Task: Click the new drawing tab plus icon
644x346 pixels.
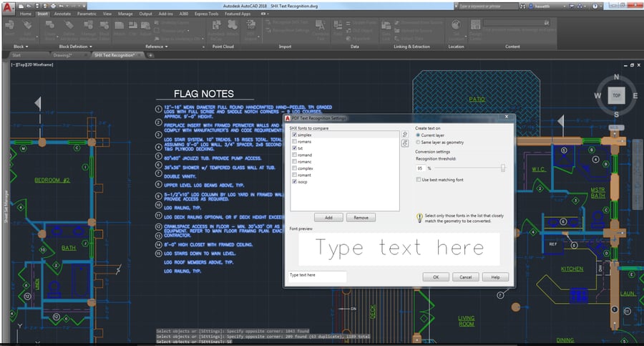Action: (151, 55)
